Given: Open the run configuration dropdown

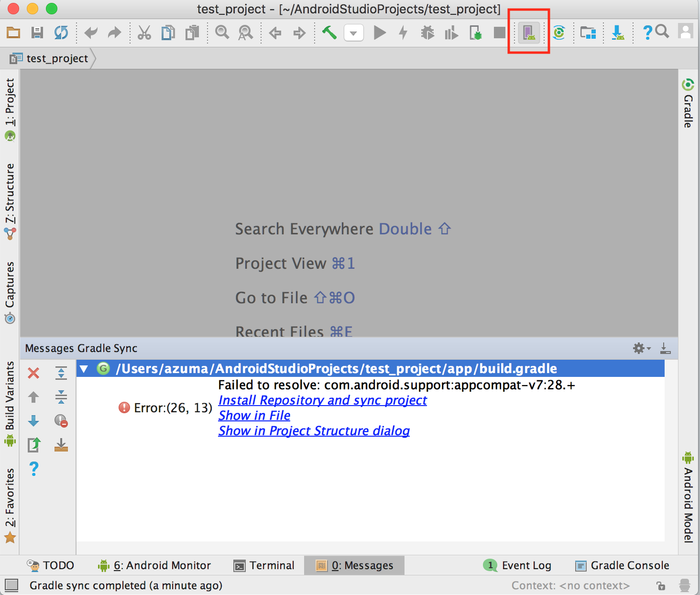Looking at the screenshot, I should point(353,33).
